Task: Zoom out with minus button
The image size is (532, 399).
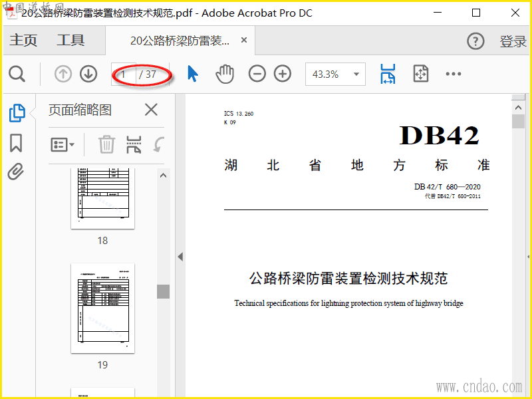Action: (x=257, y=74)
